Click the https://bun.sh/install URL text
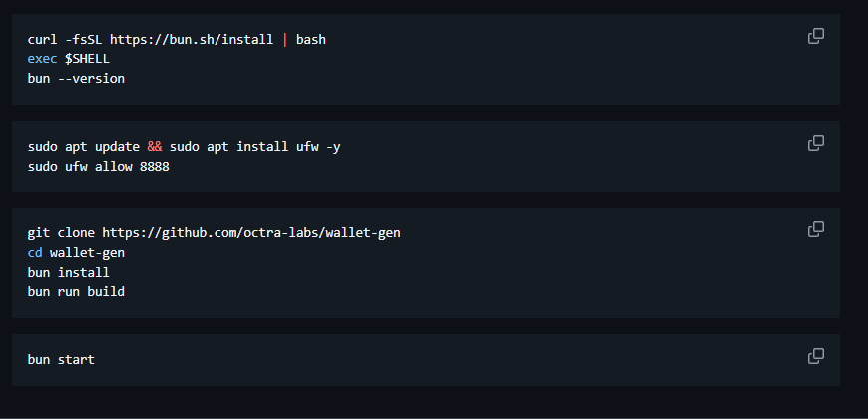Image resolution: width=868 pixels, height=419 pixels. click(x=192, y=40)
